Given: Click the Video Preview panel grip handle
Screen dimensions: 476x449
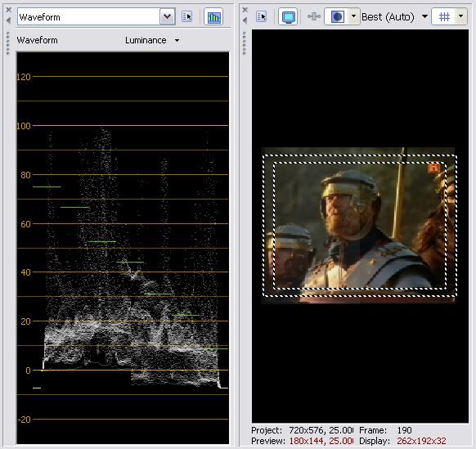Looking at the screenshot, I should click(x=245, y=43).
